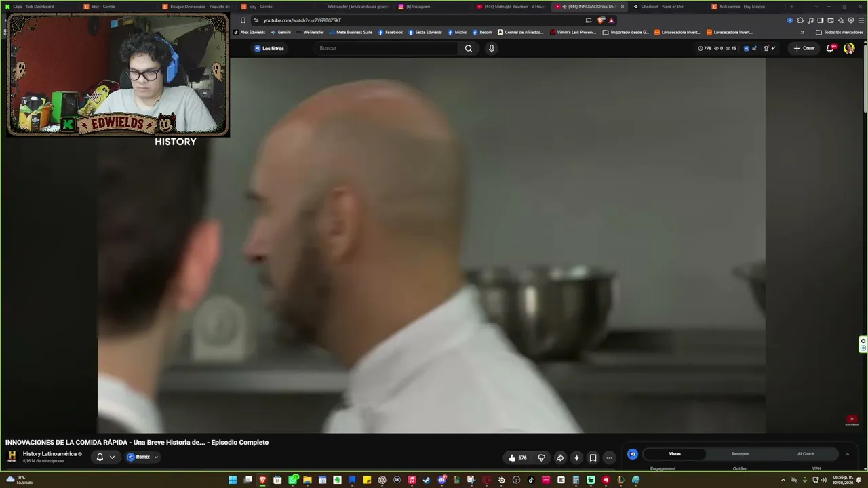Open WhatsApp from the taskbar

tap(293, 480)
